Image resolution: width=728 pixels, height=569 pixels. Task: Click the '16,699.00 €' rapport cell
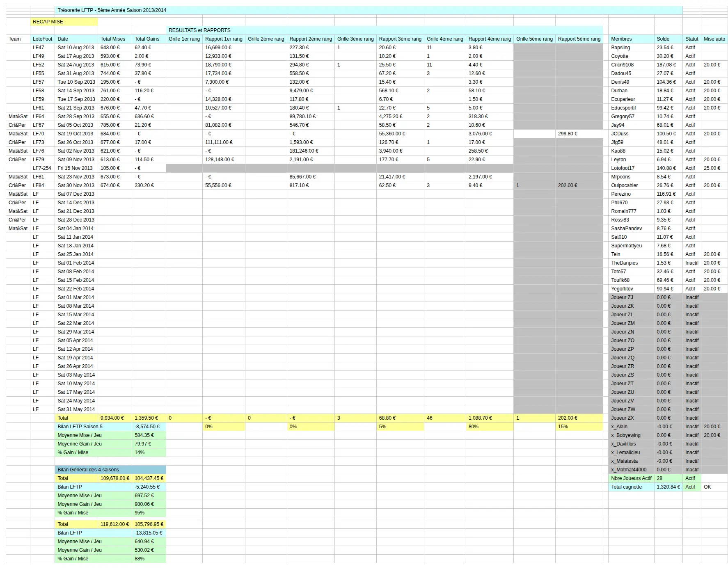224,48
